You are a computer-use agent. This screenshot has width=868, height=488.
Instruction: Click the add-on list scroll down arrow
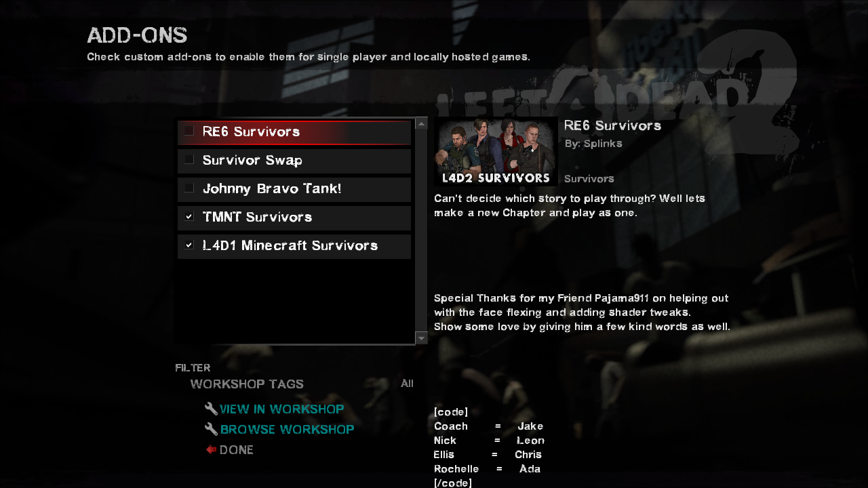421,338
